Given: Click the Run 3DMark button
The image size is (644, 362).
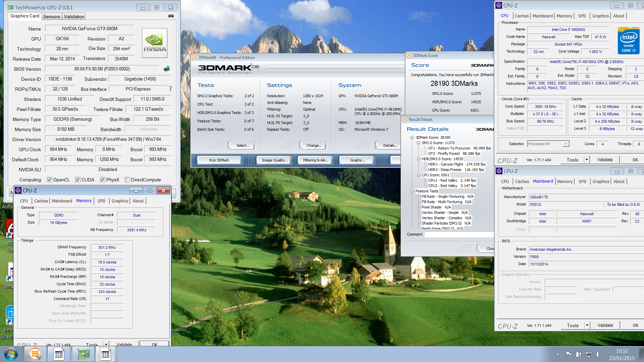Looking at the screenshot, I should 219,160.
